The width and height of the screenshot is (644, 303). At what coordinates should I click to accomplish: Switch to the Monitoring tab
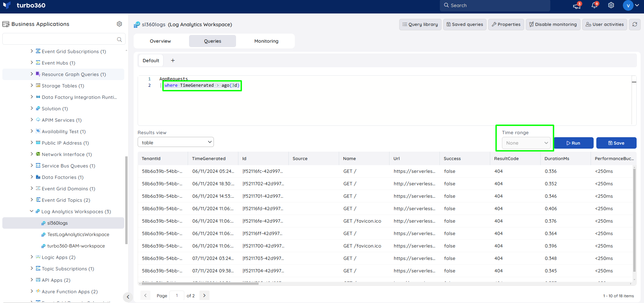click(x=266, y=41)
